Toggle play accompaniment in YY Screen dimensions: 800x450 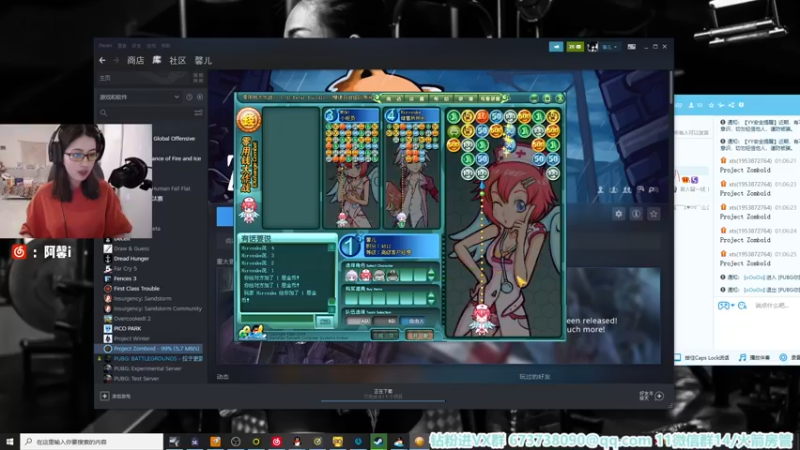pyautogui.click(x=754, y=358)
